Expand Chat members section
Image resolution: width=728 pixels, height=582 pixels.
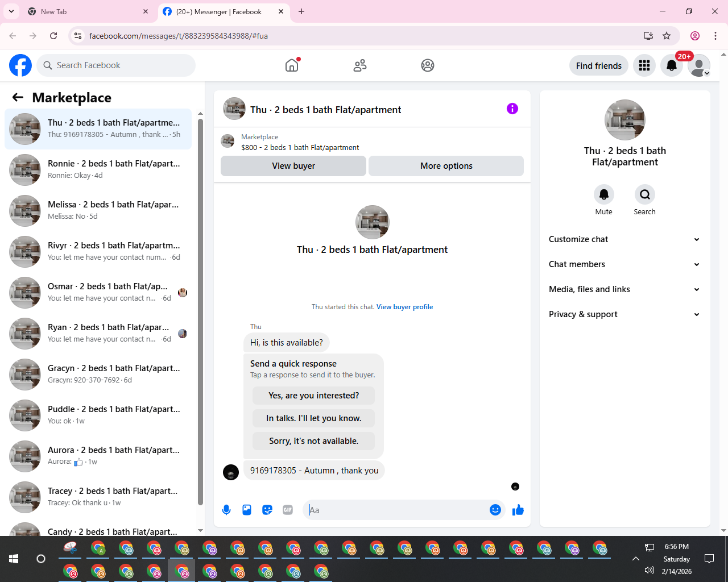pyautogui.click(x=625, y=264)
